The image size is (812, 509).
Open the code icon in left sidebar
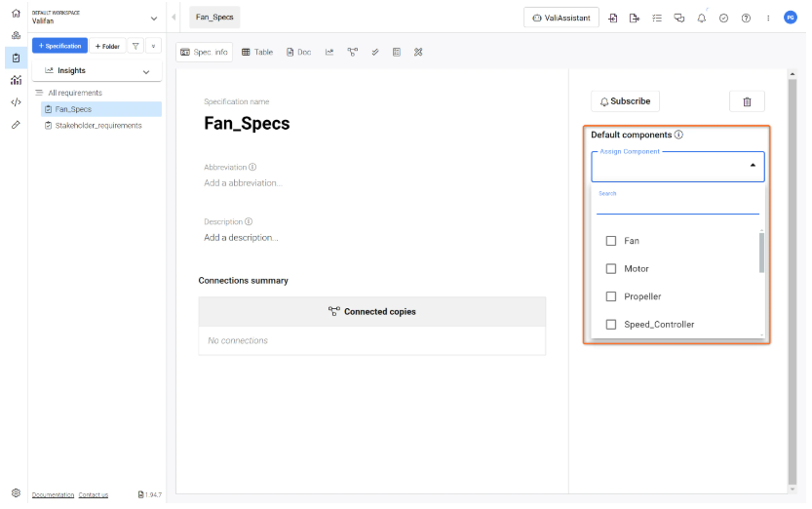coord(16,102)
